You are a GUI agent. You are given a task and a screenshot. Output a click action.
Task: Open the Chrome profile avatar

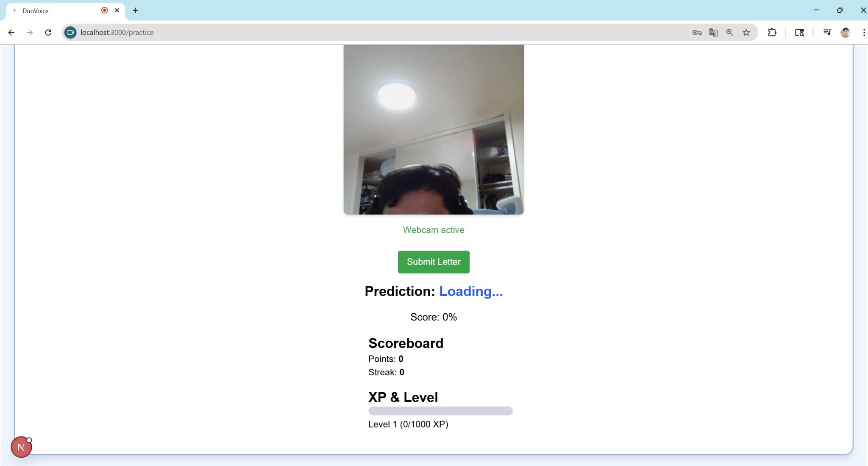pos(846,32)
